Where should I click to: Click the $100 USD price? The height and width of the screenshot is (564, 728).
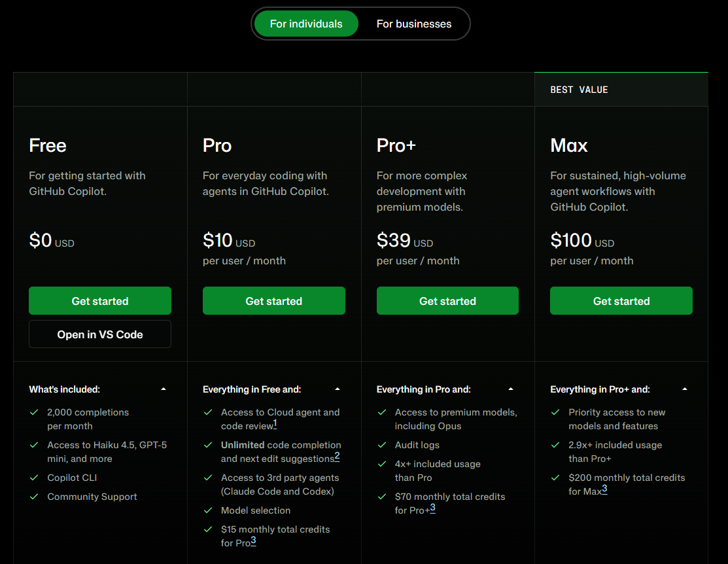pyautogui.click(x=582, y=241)
